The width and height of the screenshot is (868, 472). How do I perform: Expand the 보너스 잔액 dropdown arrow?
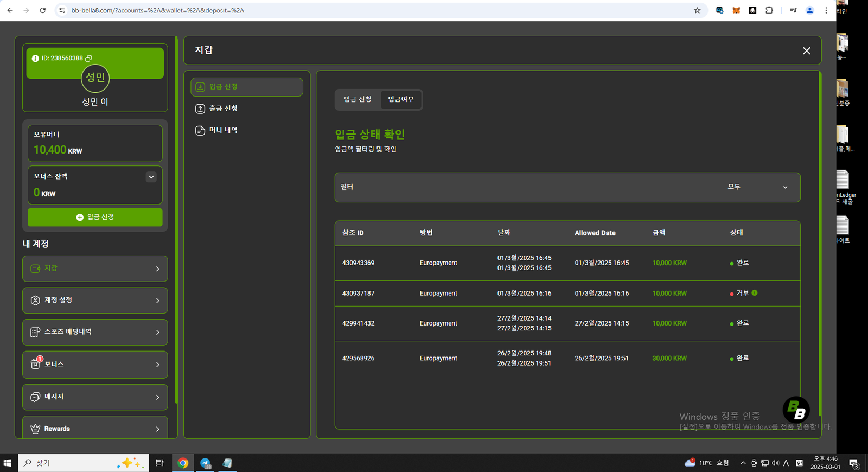coord(151,177)
